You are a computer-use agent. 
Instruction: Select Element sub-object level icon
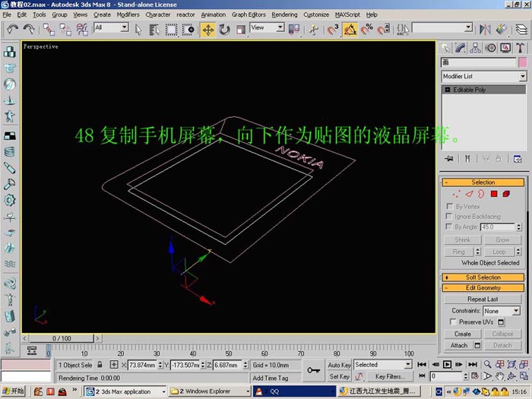point(506,194)
